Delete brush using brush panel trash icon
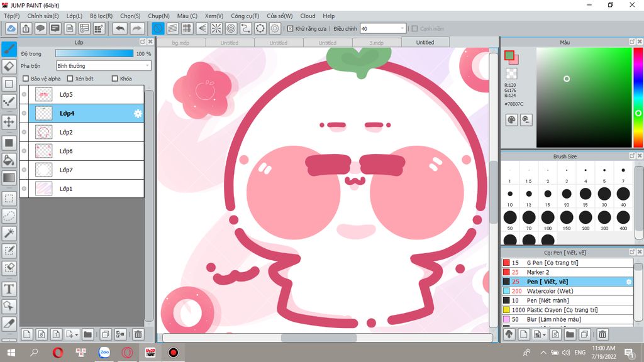Viewport: 644px width, 362px height. point(602,334)
